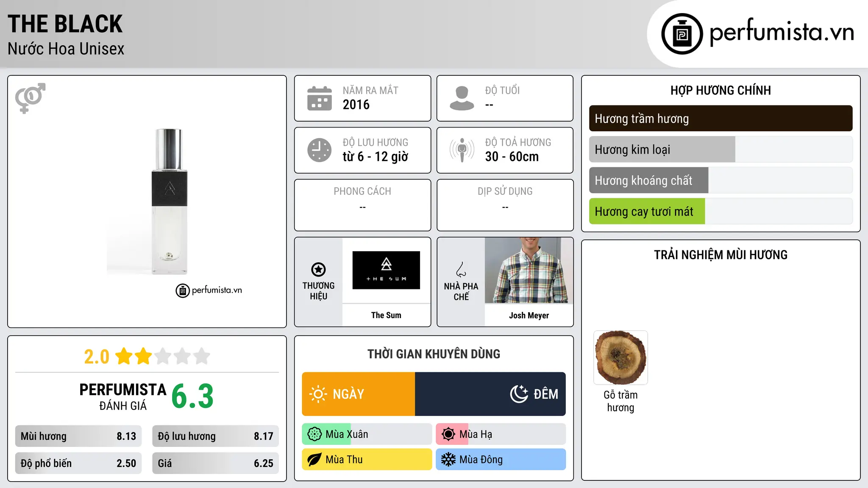
Task: Click the fourth grey rating star
Action: click(x=182, y=356)
